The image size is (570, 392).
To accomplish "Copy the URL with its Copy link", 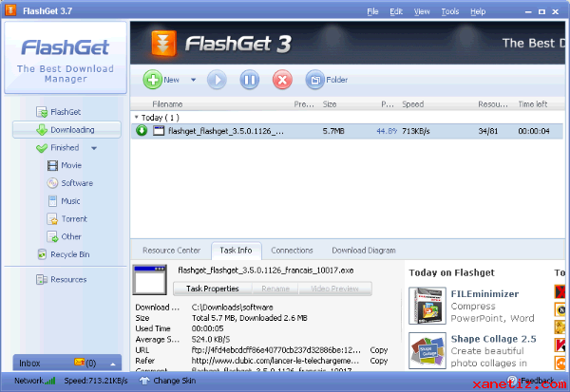I will (378, 350).
